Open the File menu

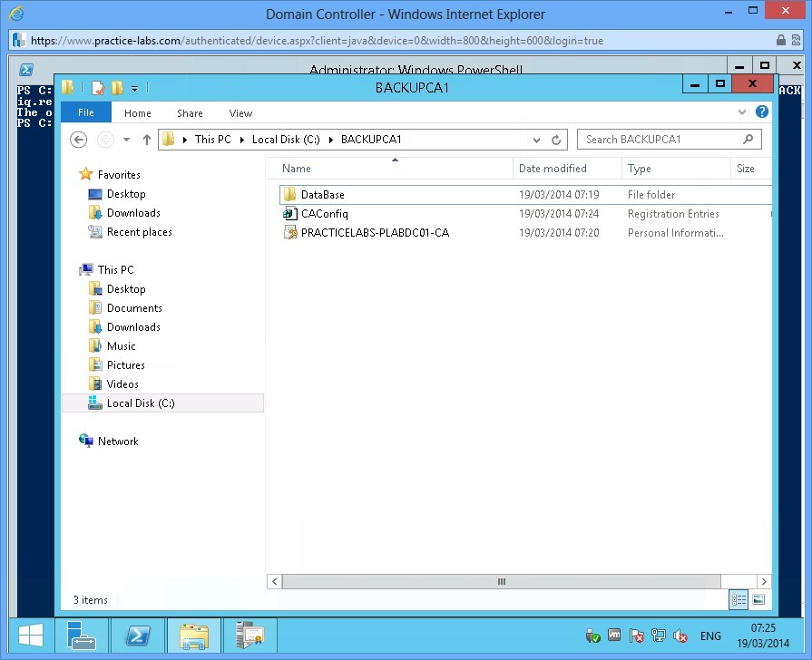85,112
